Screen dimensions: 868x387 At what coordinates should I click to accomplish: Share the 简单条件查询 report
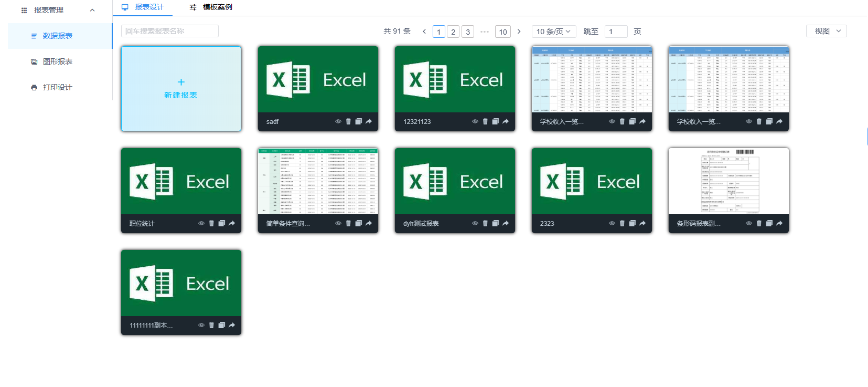coord(369,223)
